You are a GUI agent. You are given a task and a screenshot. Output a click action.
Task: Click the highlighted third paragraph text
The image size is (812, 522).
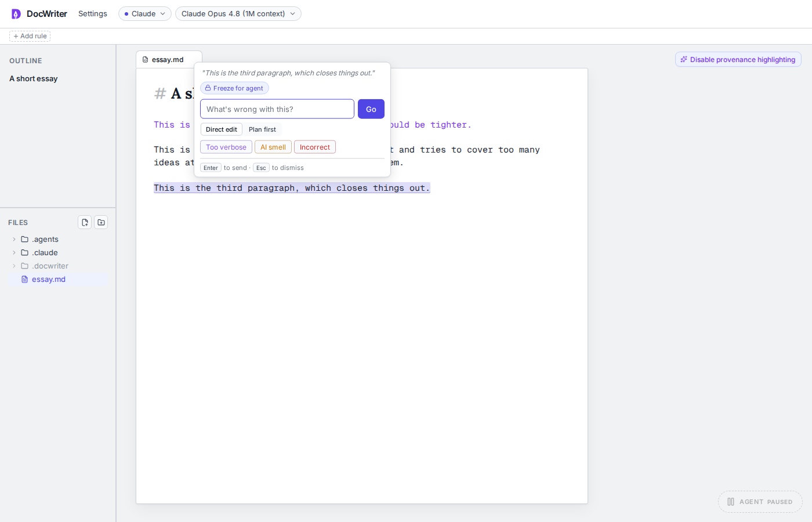(292, 188)
